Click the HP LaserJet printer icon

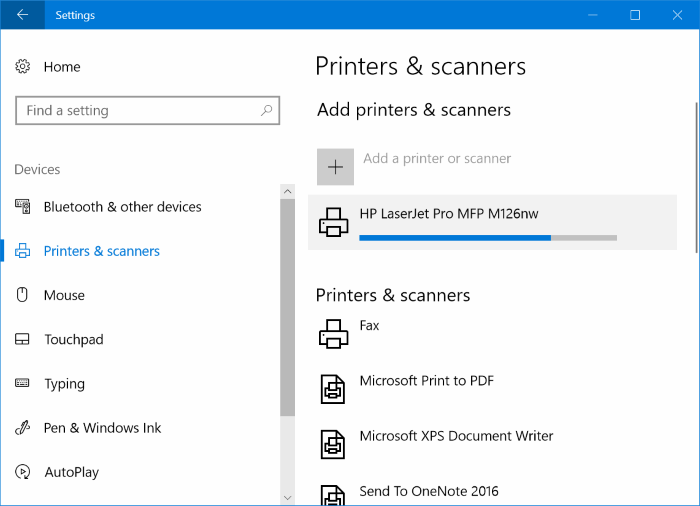333,222
